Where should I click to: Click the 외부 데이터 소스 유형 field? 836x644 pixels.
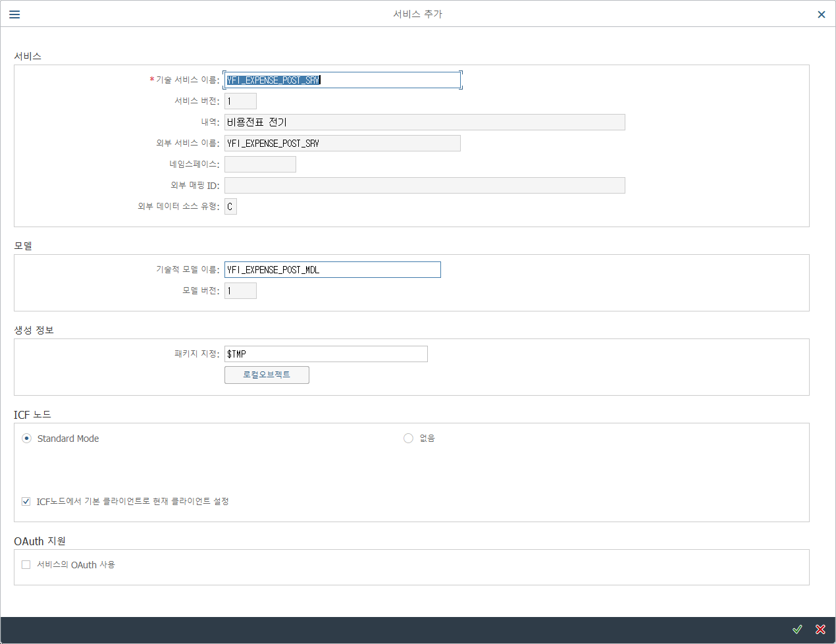230,207
